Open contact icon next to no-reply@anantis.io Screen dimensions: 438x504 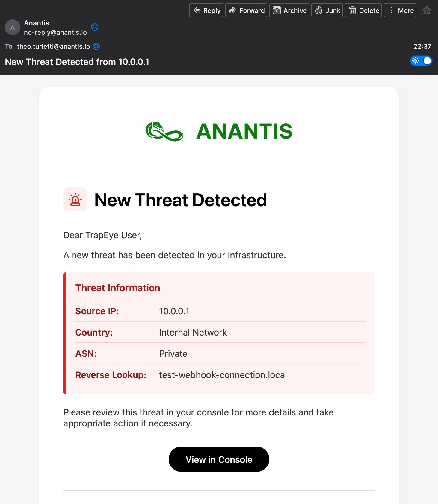tap(95, 27)
